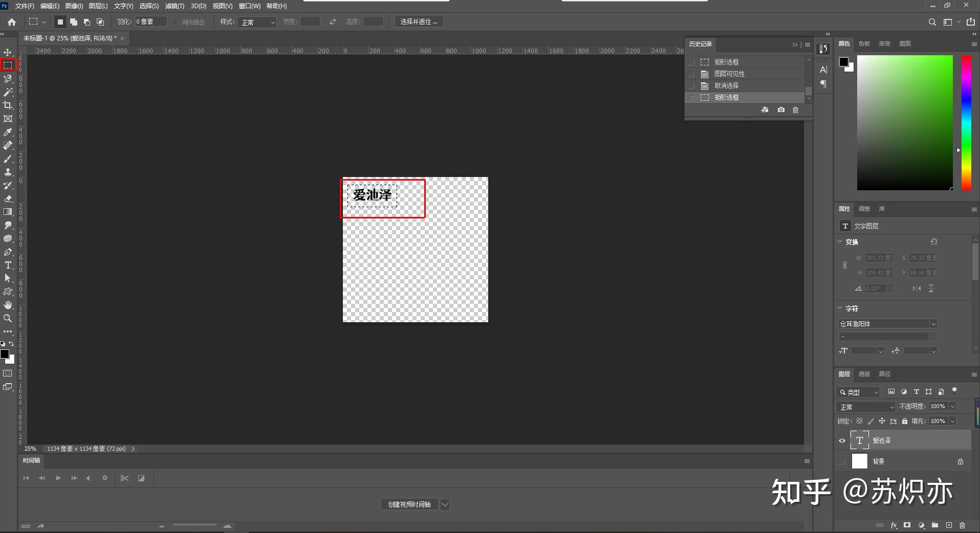
Task: Open layer blend mode dropdown 正常
Action: [866, 407]
